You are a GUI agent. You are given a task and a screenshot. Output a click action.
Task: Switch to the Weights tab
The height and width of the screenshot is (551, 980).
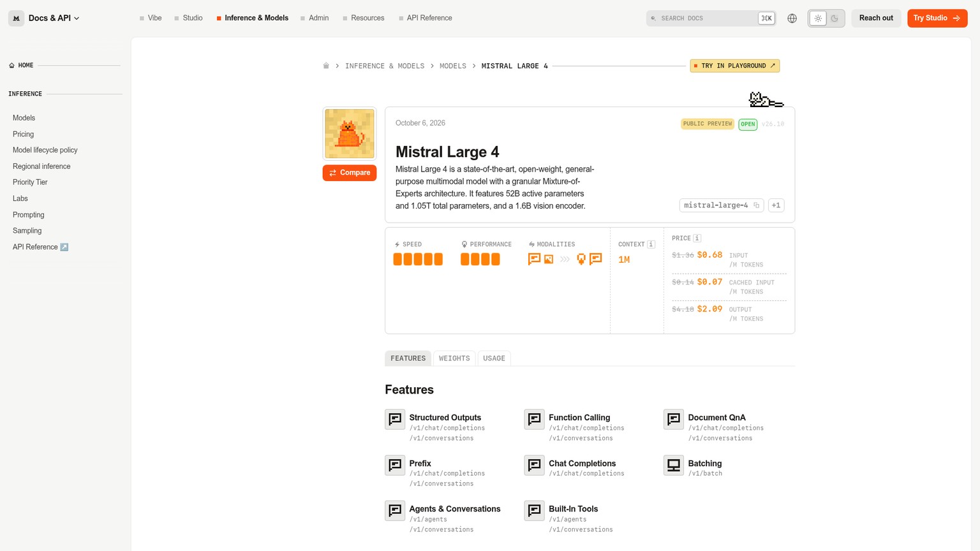[454, 358]
